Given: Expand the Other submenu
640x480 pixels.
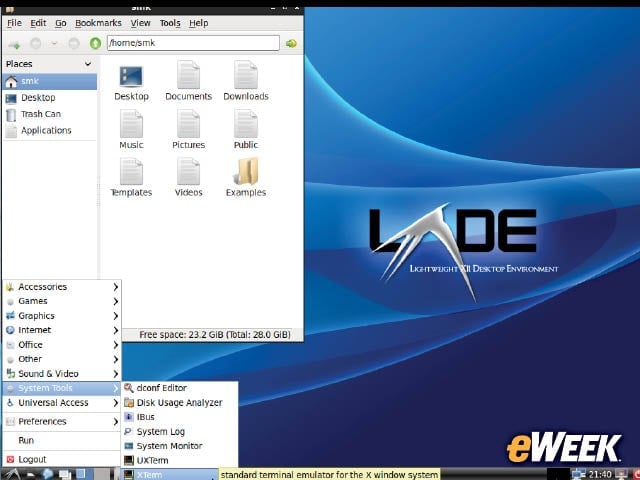Looking at the screenshot, I should click(x=62, y=359).
